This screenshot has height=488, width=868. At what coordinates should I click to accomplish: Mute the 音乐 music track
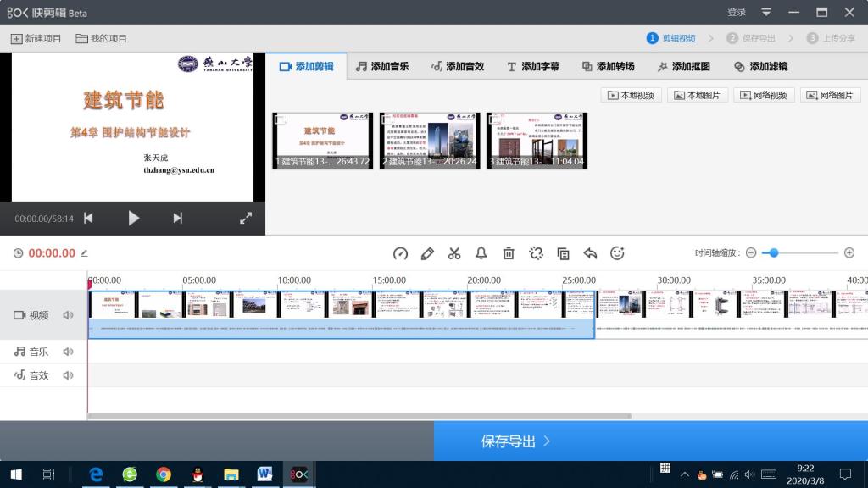[x=68, y=352]
